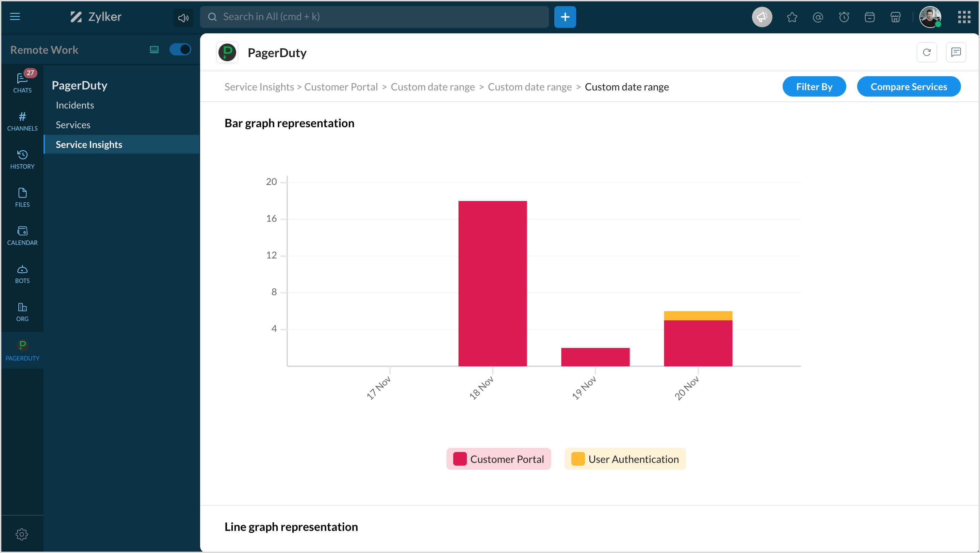This screenshot has width=980, height=553.
Task: Open Files in sidebar
Action: 22,197
